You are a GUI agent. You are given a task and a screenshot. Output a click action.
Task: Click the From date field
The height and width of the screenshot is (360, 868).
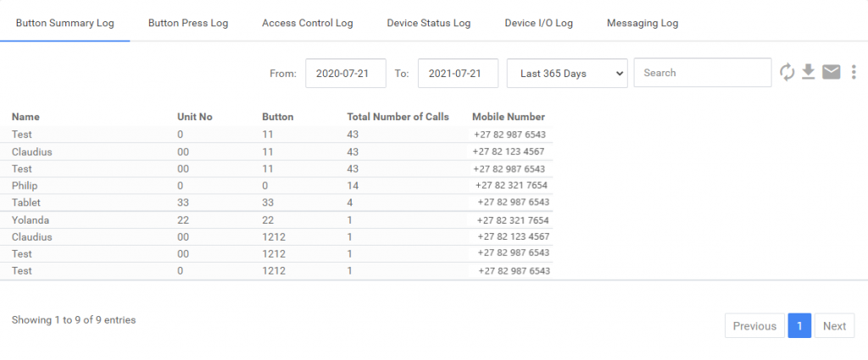pos(345,74)
